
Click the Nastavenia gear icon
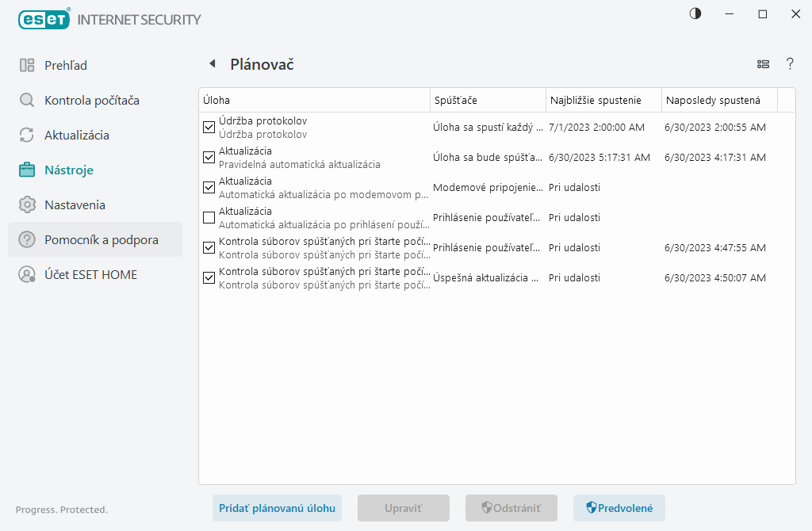[27, 204]
